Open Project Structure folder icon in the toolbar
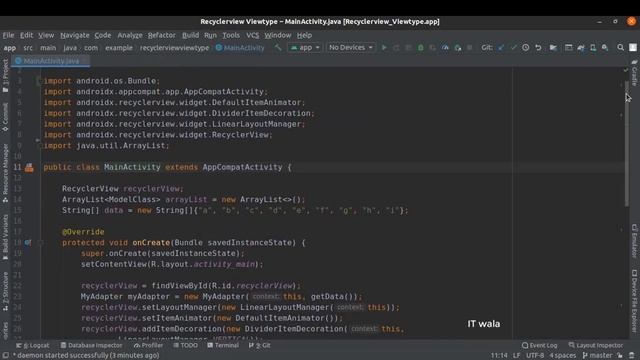This screenshot has width=640, height=360. pos(553,48)
